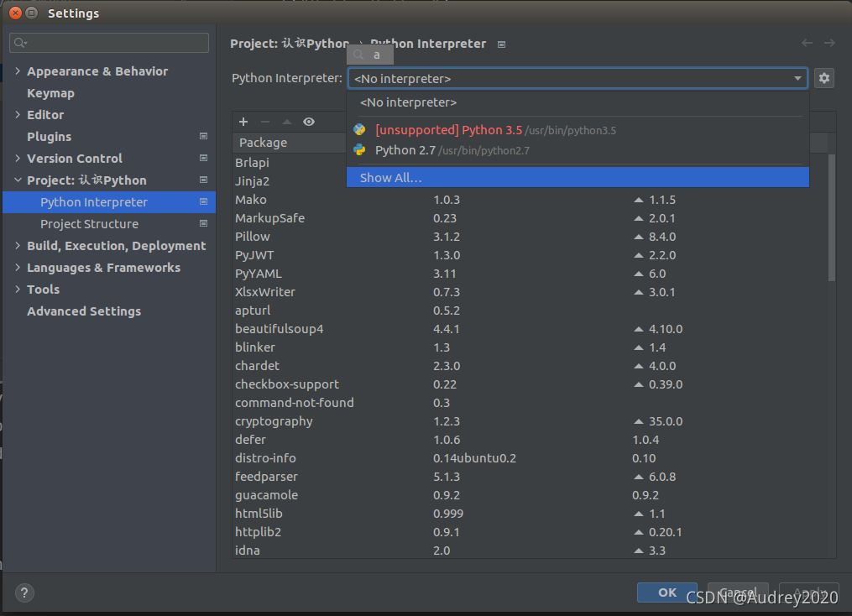Click project-level icon on Version Control row

[204, 158]
